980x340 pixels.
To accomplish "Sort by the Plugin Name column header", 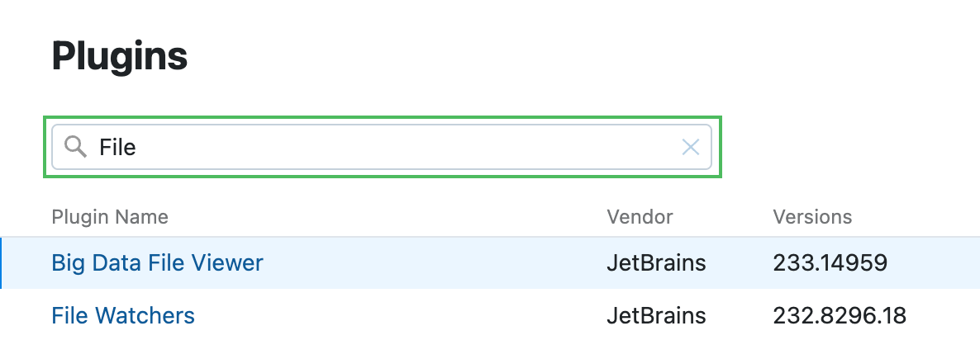I will coord(110,217).
